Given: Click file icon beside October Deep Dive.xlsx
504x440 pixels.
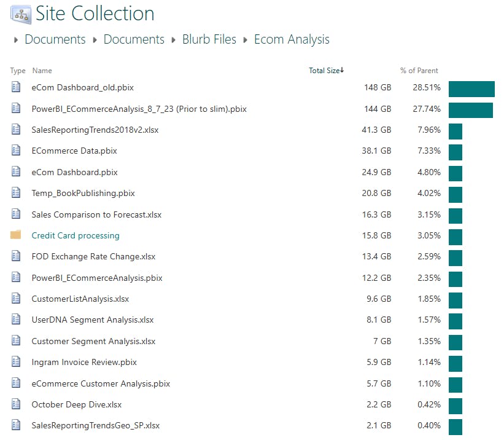Looking at the screenshot, I should [16, 404].
